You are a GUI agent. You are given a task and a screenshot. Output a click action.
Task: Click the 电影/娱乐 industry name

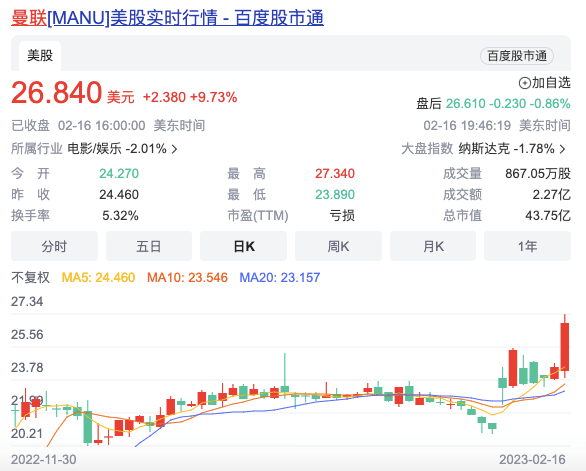95,149
